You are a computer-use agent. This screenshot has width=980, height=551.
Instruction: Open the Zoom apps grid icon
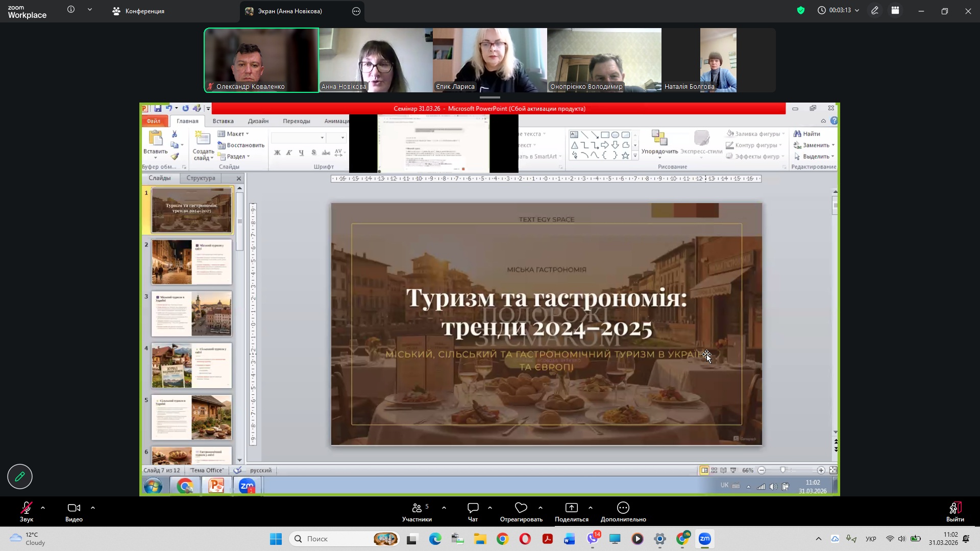(x=895, y=10)
